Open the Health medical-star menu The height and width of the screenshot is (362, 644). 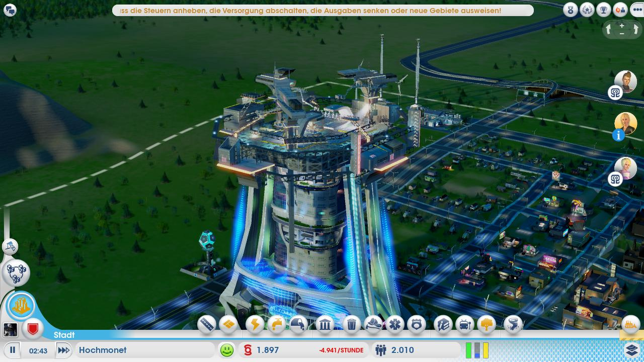[x=394, y=324]
